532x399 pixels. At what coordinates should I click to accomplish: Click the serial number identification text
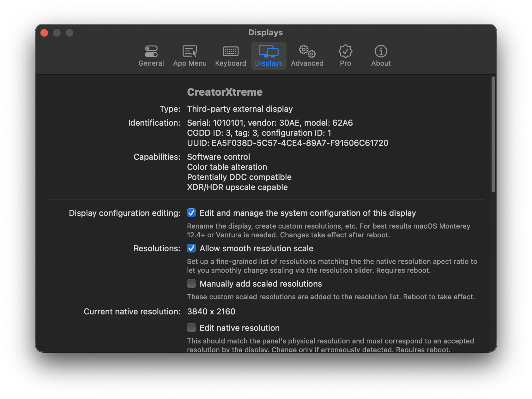point(270,123)
